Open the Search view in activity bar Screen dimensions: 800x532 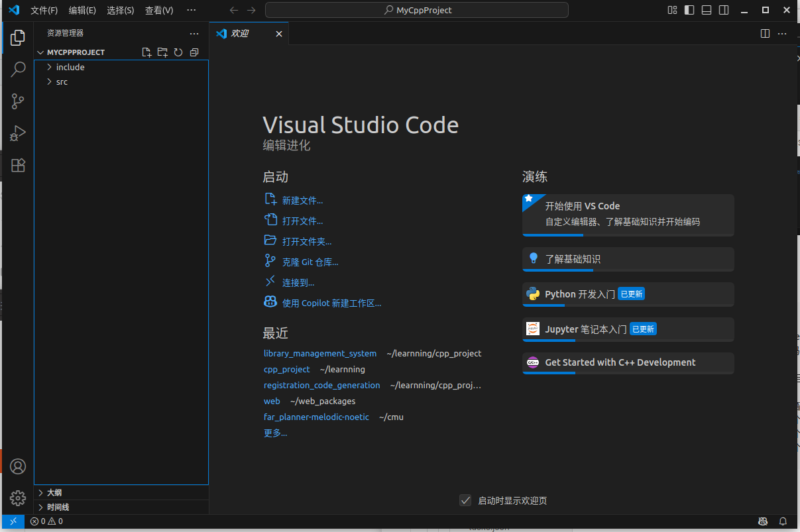(18, 69)
